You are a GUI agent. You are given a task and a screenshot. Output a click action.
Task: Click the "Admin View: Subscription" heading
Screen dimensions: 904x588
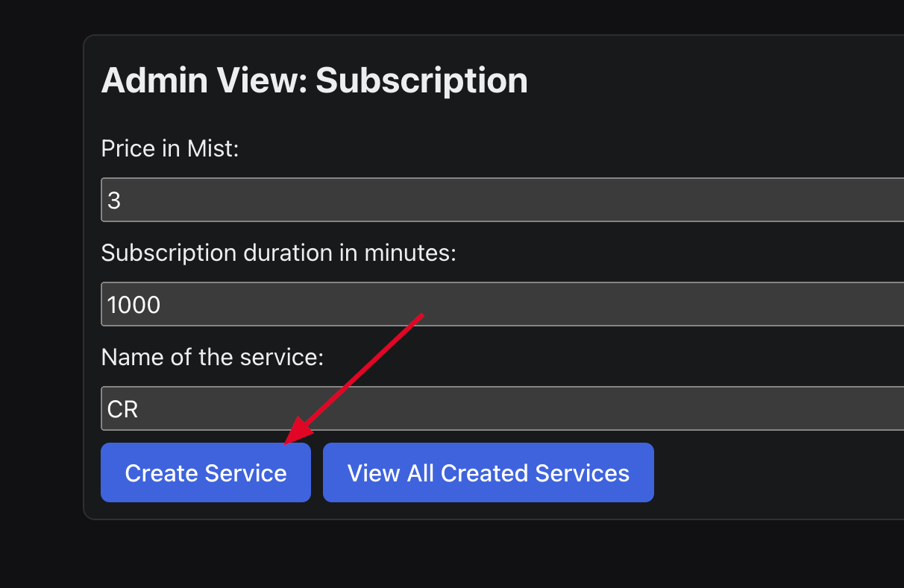[314, 80]
